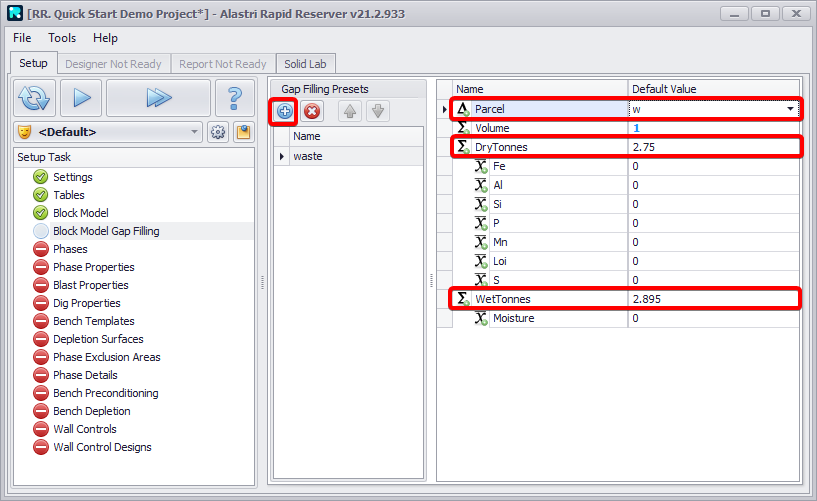Image resolution: width=817 pixels, height=501 pixels.
Task: Click the clipboard paste icon beside gear
Action: (243, 132)
